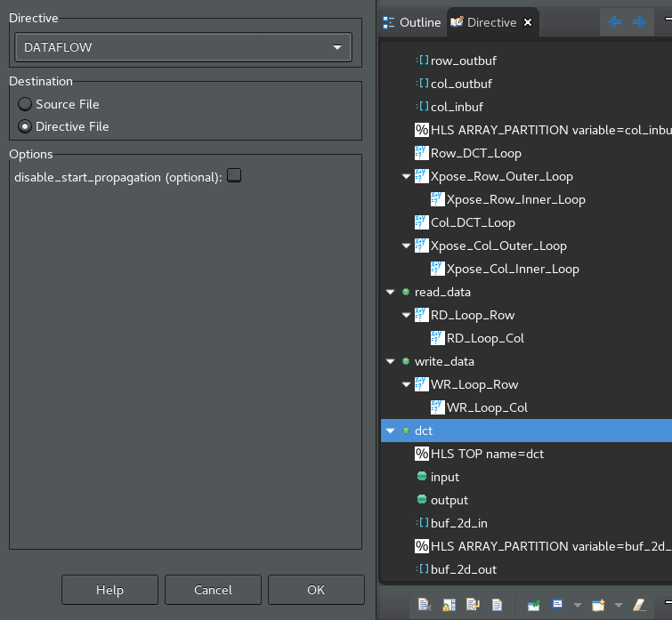Select the Col_DCT_Loop tree item

click(x=472, y=222)
